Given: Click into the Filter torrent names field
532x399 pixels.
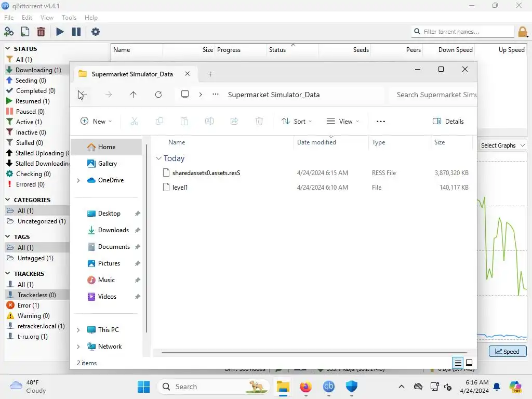Looking at the screenshot, I should pos(463,32).
